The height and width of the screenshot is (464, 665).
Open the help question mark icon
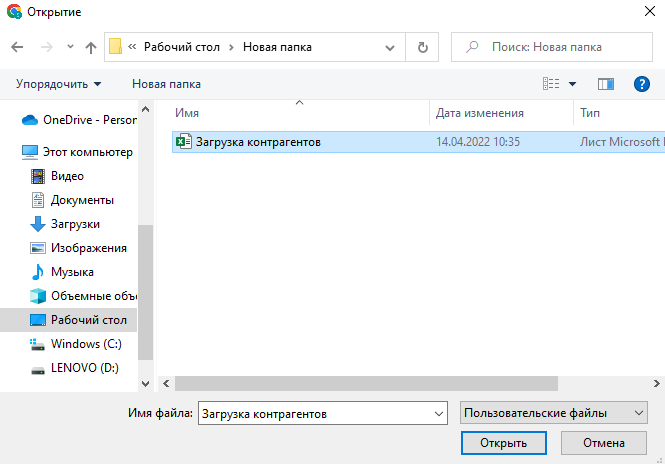[642, 84]
